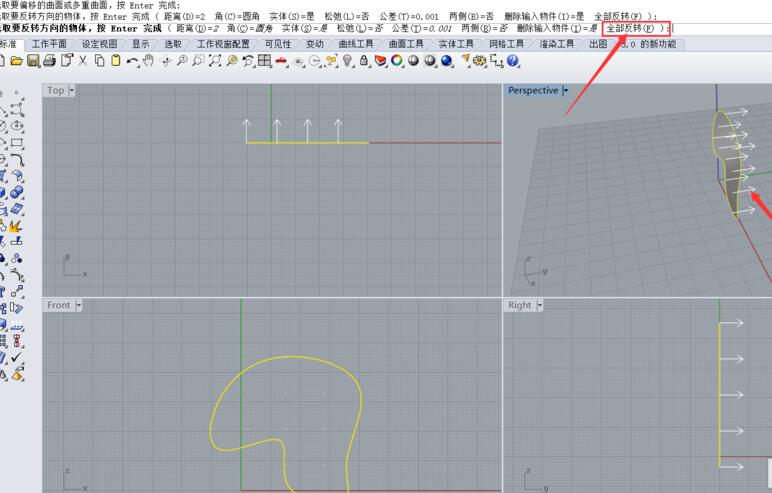Image resolution: width=772 pixels, height=493 pixels.
Task: Click the Explode tool icon in sidebar
Action: (x=17, y=226)
